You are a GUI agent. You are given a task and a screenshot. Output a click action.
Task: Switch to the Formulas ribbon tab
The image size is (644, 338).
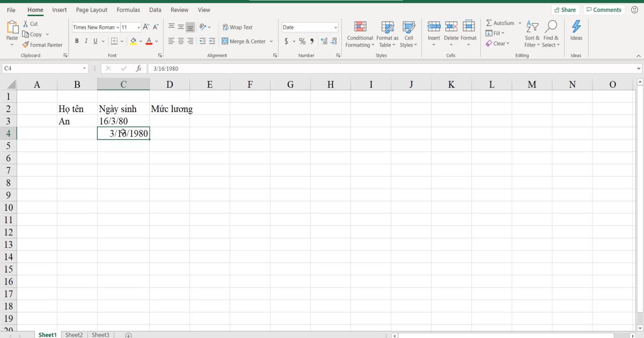128,9
